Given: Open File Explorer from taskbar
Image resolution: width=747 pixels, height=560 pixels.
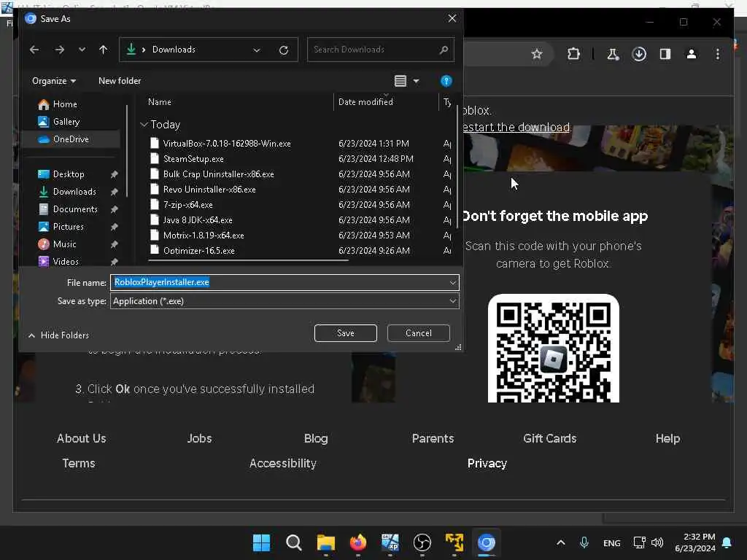Looking at the screenshot, I should point(326,542).
